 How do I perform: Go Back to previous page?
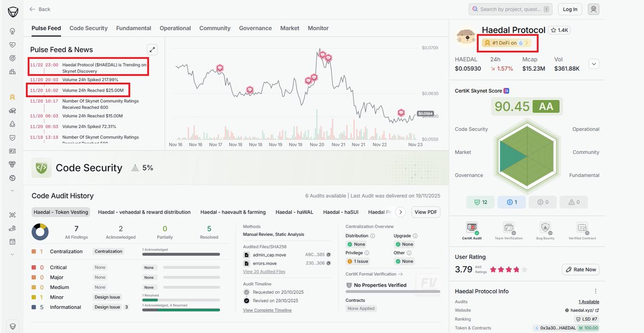[40, 9]
